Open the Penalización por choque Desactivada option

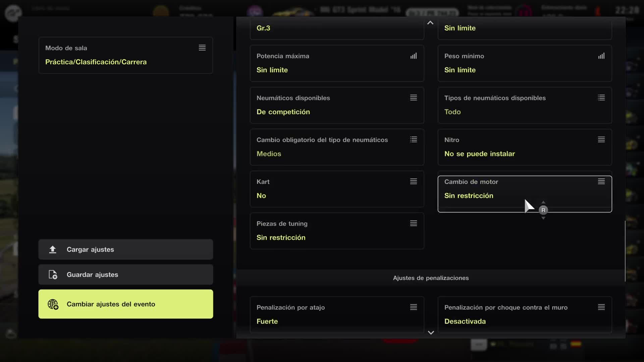pos(525,315)
